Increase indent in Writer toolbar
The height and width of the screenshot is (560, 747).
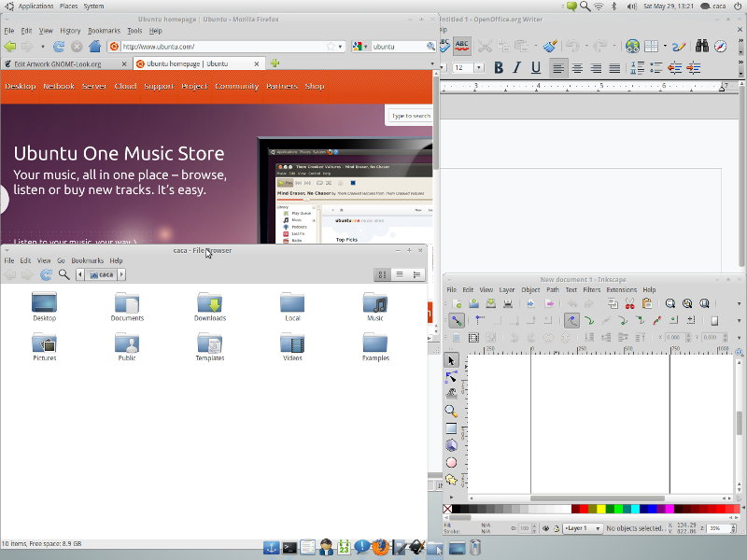(694, 68)
